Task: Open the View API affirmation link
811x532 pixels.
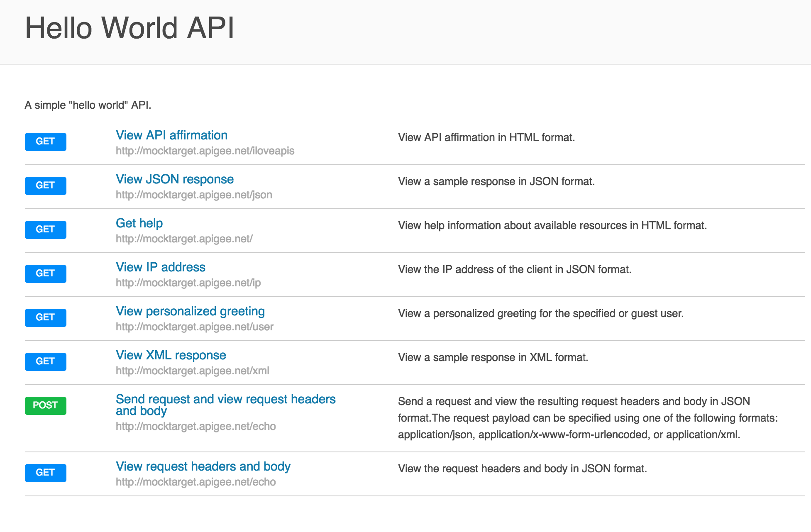Action: coord(171,135)
